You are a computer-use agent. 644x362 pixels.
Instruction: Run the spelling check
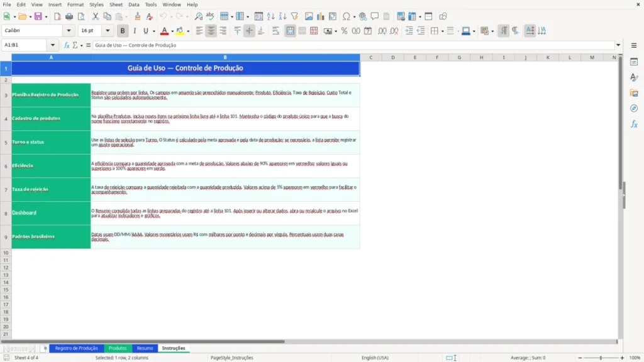tap(210, 16)
